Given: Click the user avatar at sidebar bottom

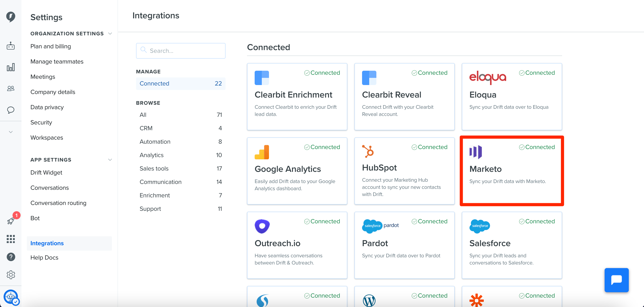Looking at the screenshot, I should [x=11, y=297].
